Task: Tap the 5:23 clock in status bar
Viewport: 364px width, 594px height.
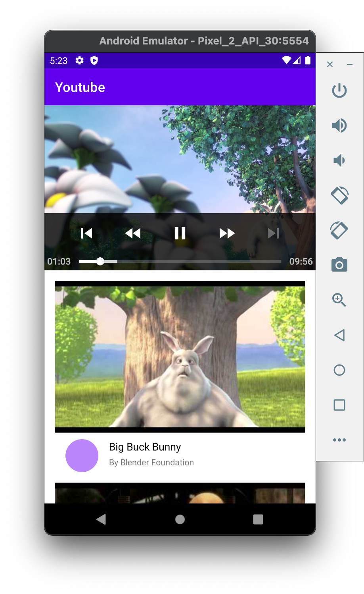Action: click(x=59, y=61)
